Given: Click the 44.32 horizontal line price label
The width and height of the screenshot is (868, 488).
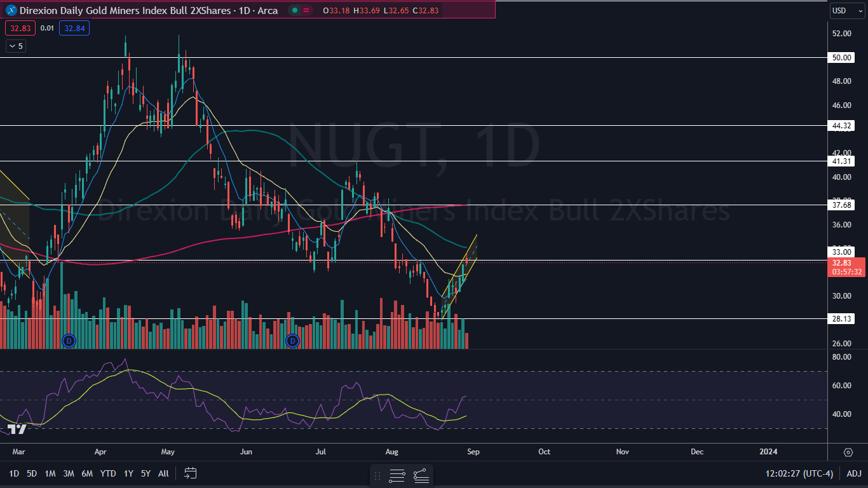Looking at the screenshot, I should (841, 126).
